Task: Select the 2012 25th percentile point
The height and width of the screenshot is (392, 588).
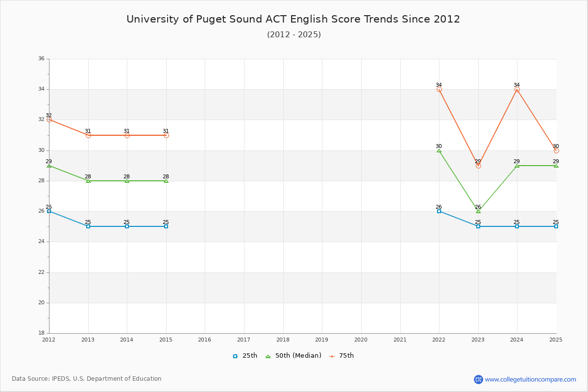Action: 49,211
